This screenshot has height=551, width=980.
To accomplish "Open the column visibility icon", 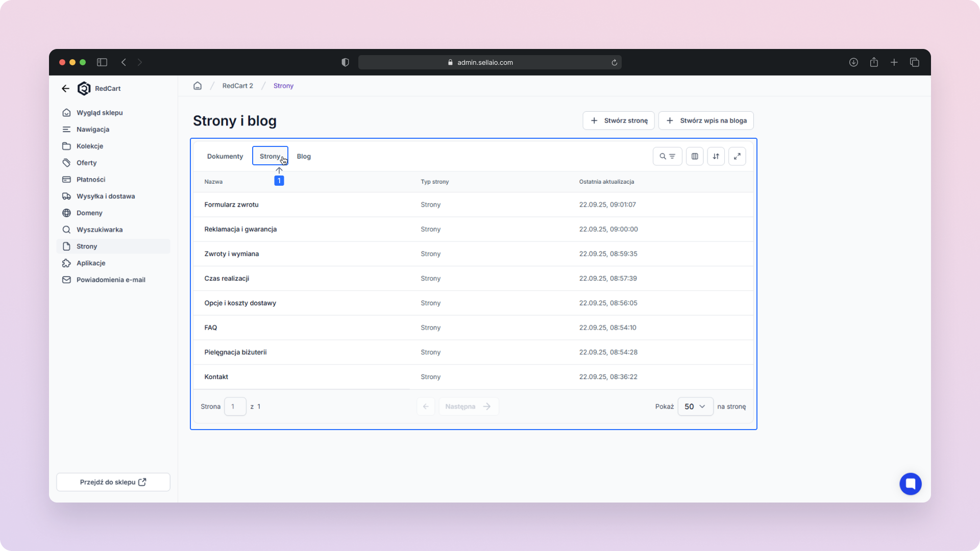I will [x=695, y=156].
